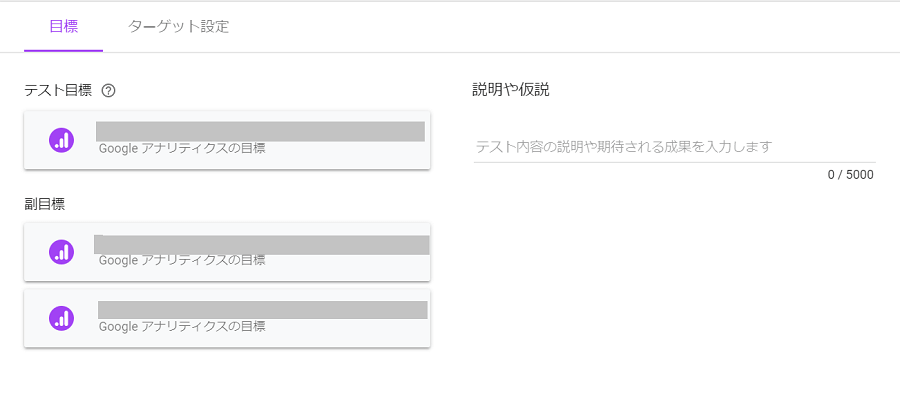Image resolution: width=900 pixels, height=415 pixels.
Task: Switch to the ターゲット設定 tab
Action: point(179,27)
